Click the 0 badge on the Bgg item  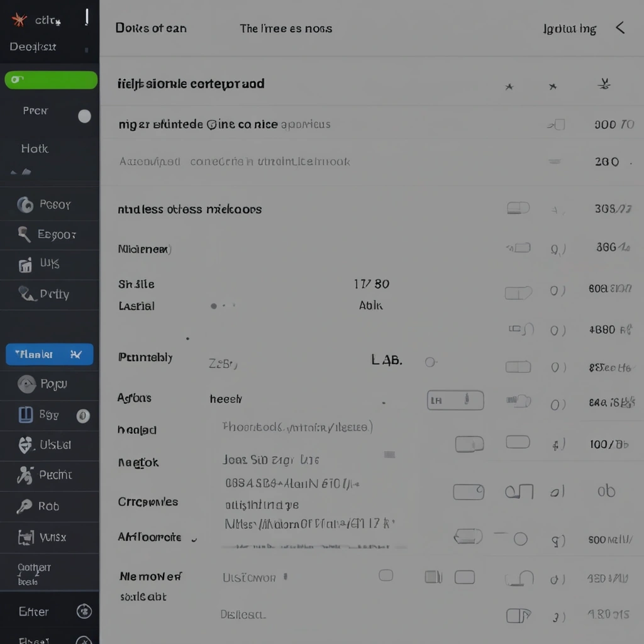pyautogui.click(x=83, y=416)
